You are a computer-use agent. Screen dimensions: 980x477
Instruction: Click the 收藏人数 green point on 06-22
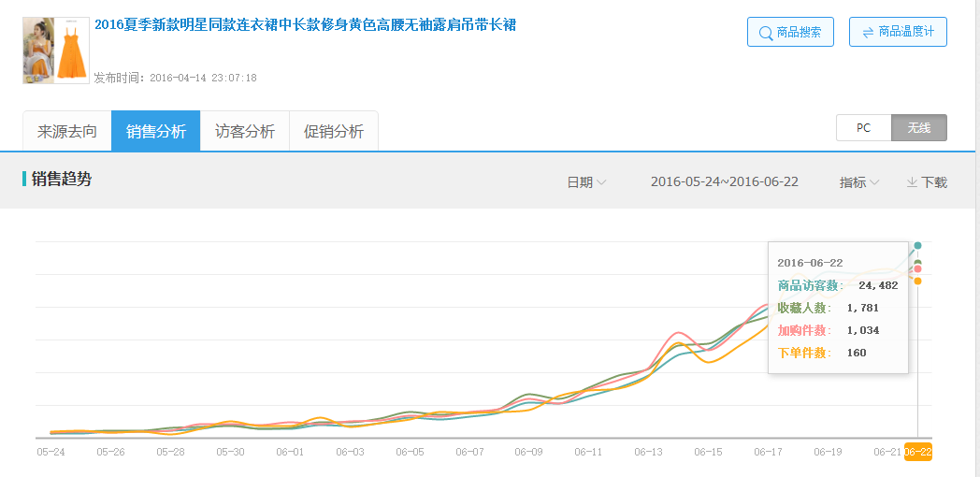pos(917,263)
